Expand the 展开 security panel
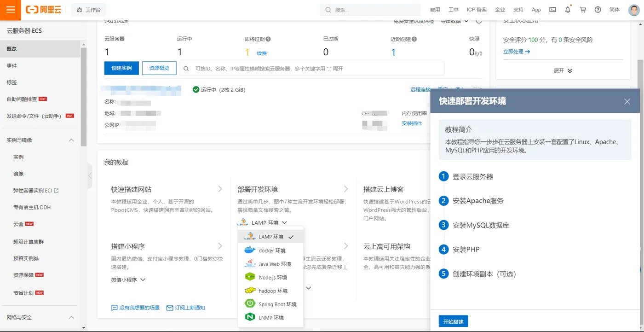The height and width of the screenshot is (332, 644). [x=563, y=71]
